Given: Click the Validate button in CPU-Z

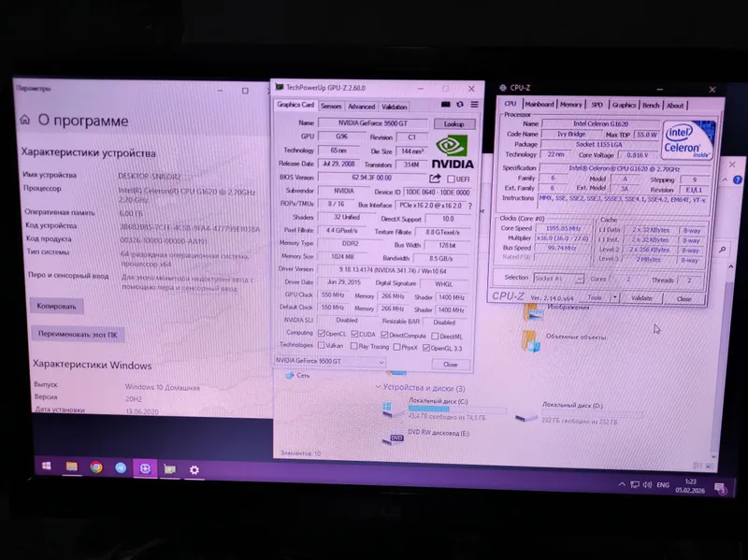Looking at the screenshot, I should click(641, 298).
